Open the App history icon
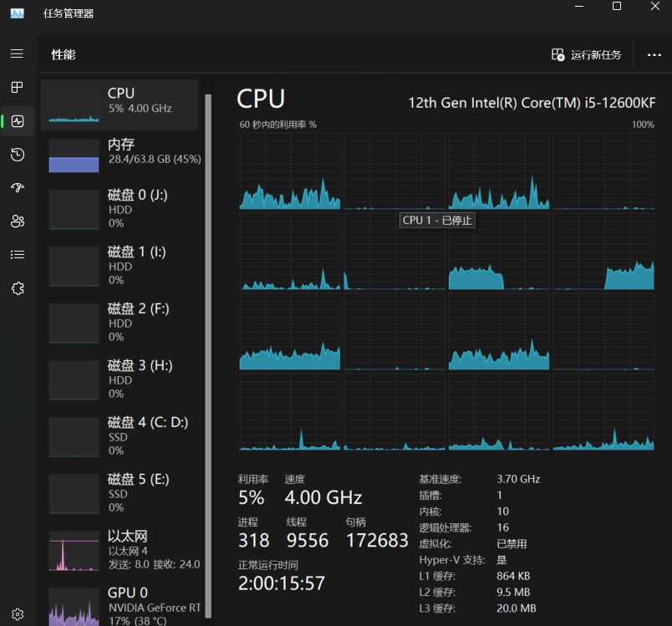The width and height of the screenshot is (672, 626). point(18,155)
